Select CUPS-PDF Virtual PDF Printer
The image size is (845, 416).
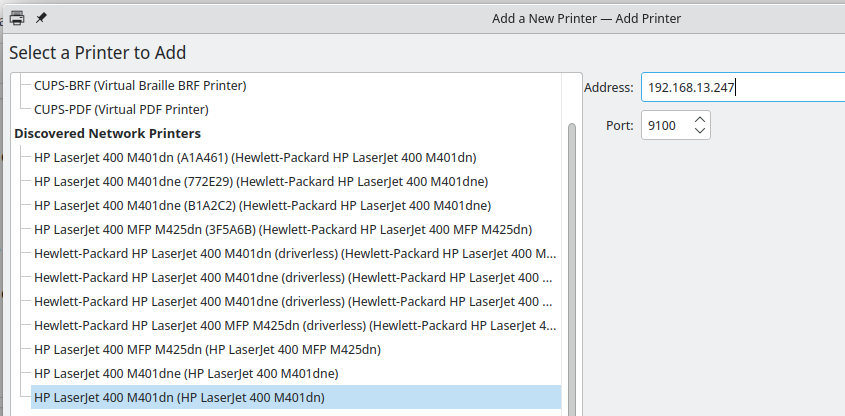point(121,109)
